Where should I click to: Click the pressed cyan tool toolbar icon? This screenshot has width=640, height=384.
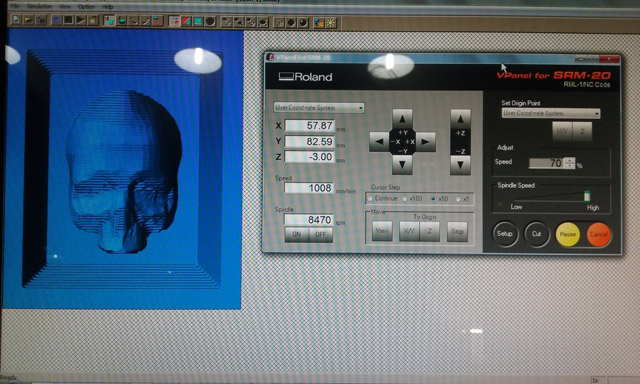109,20
